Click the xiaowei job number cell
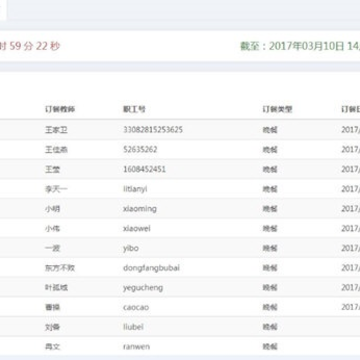The image size is (360, 360). (x=137, y=228)
